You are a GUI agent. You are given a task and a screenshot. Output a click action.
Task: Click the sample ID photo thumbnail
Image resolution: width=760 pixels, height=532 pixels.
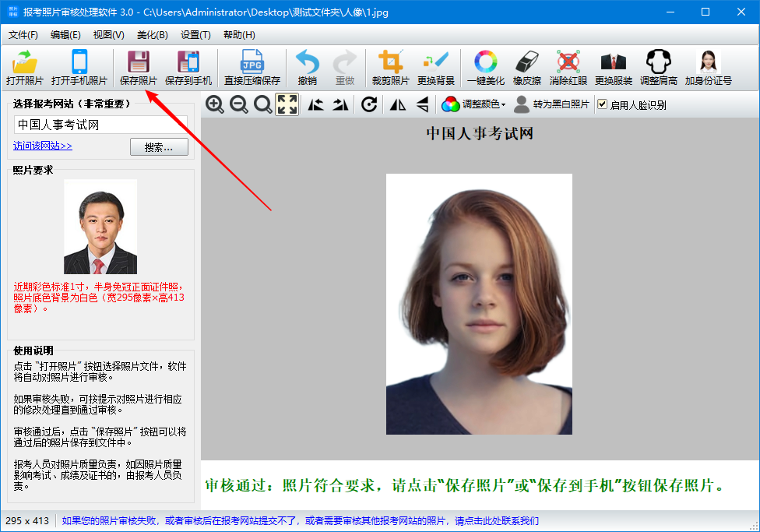pos(100,227)
